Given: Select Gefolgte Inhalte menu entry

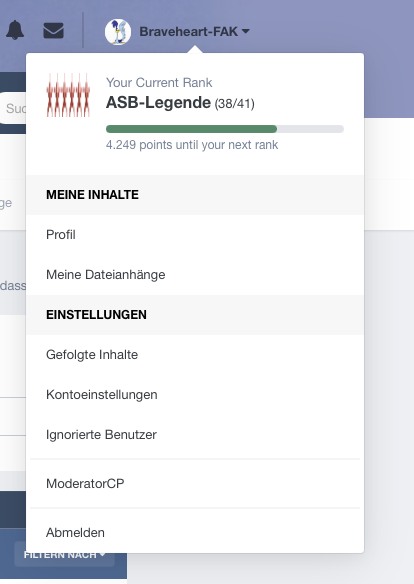Looking at the screenshot, I should tap(195, 355).
